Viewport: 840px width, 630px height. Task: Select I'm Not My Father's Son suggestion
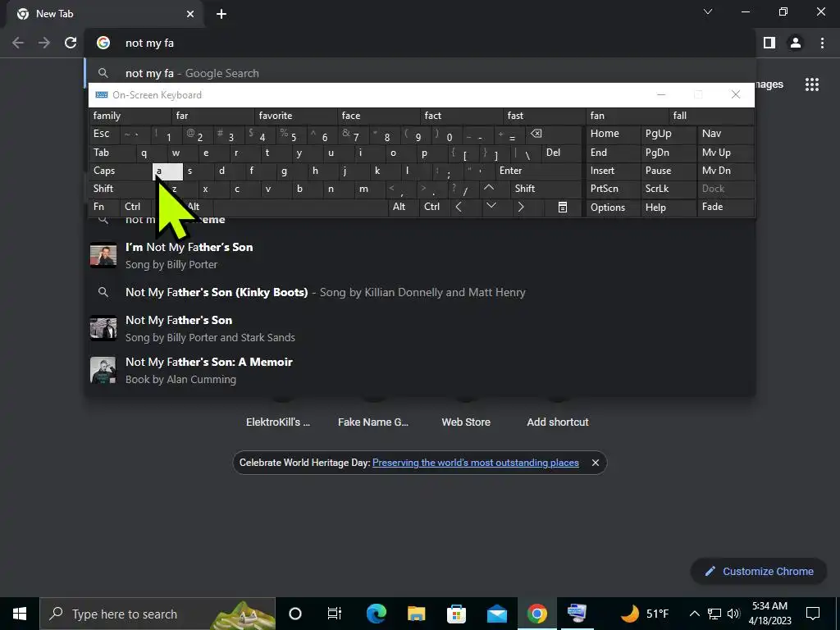421,256
